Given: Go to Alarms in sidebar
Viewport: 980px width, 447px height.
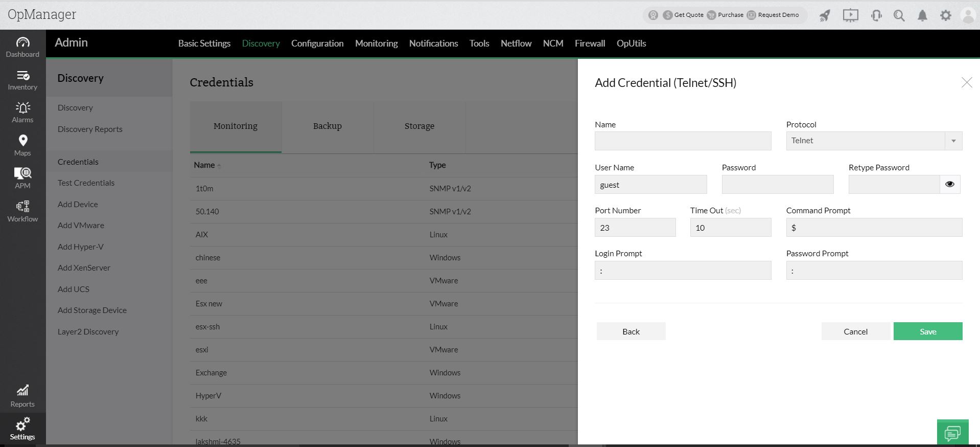Looking at the screenshot, I should 22,112.
